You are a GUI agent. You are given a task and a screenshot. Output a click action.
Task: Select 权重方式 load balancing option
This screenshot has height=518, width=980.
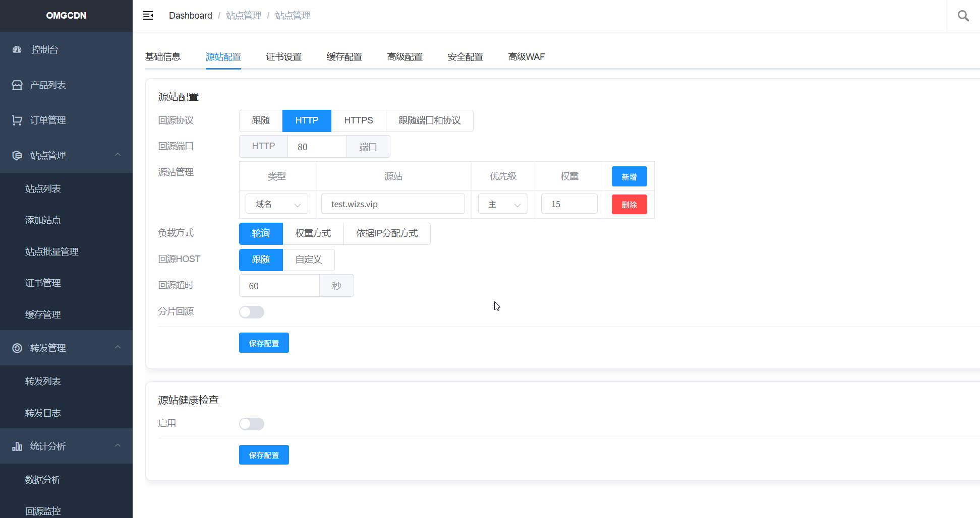[313, 234]
